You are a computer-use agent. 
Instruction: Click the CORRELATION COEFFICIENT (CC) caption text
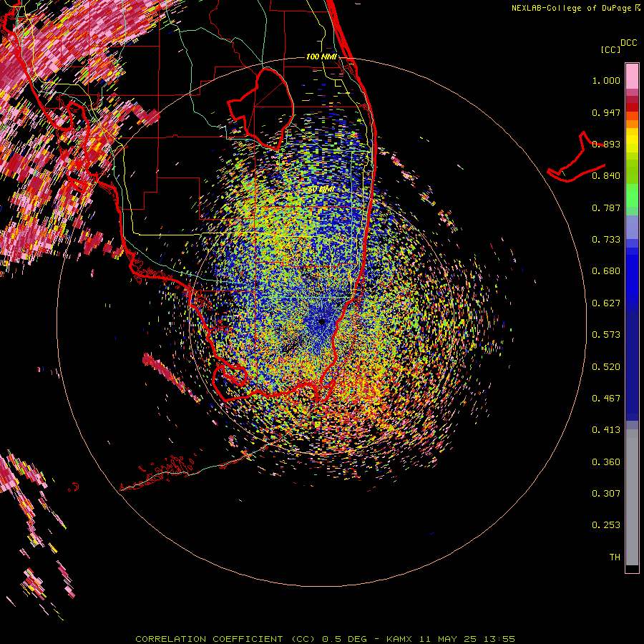click(225, 639)
